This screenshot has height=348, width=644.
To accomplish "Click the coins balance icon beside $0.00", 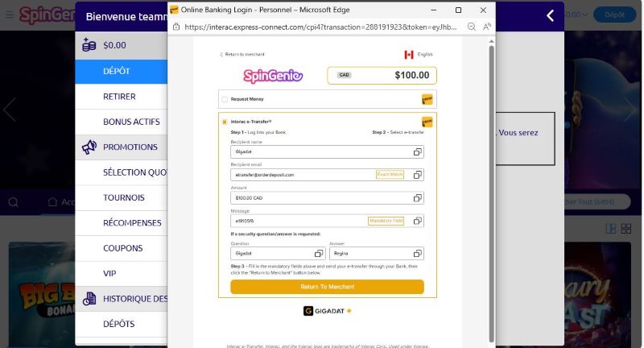I will [x=89, y=45].
